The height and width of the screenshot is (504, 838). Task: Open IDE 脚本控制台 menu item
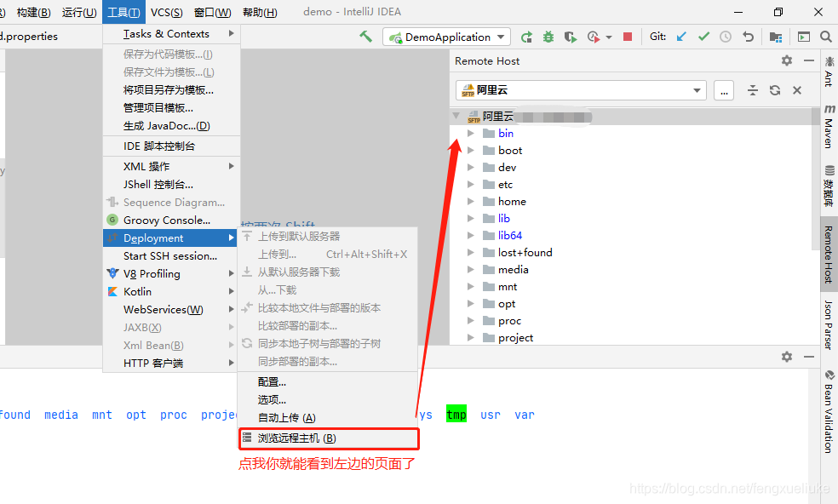(x=171, y=146)
